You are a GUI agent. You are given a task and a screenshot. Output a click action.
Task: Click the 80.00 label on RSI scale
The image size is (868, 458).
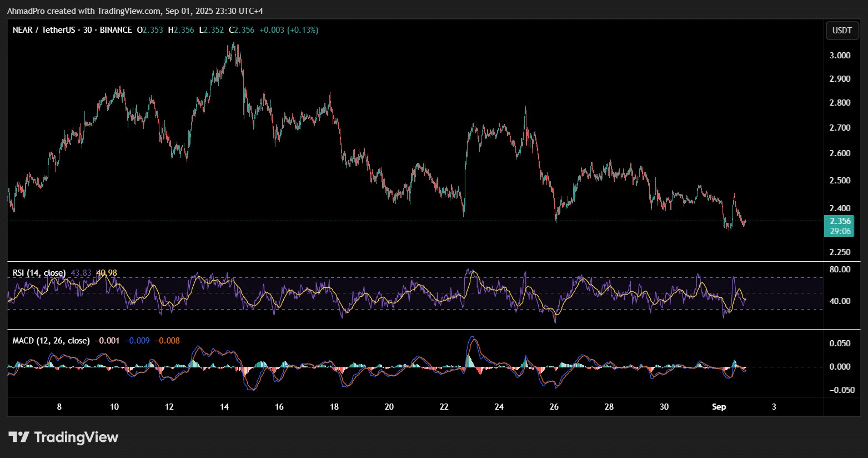840,270
